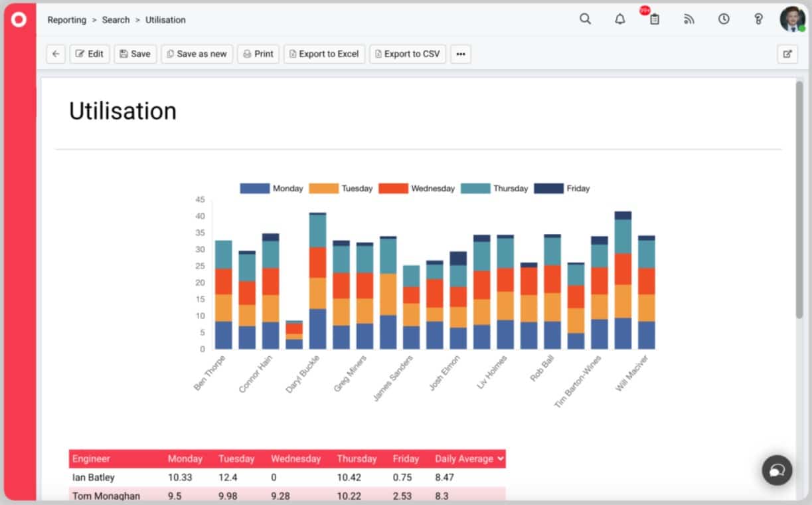Sort table by Wednesday column header
The width and height of the screenshot is (812, 505).
tap(295, 458)
